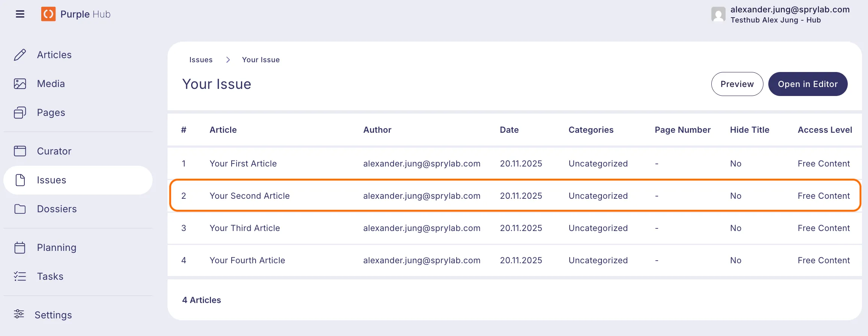This screenshot has height=336, width=868.
Task: Click the Hide Title column header
Action: (x=750, y=130)
